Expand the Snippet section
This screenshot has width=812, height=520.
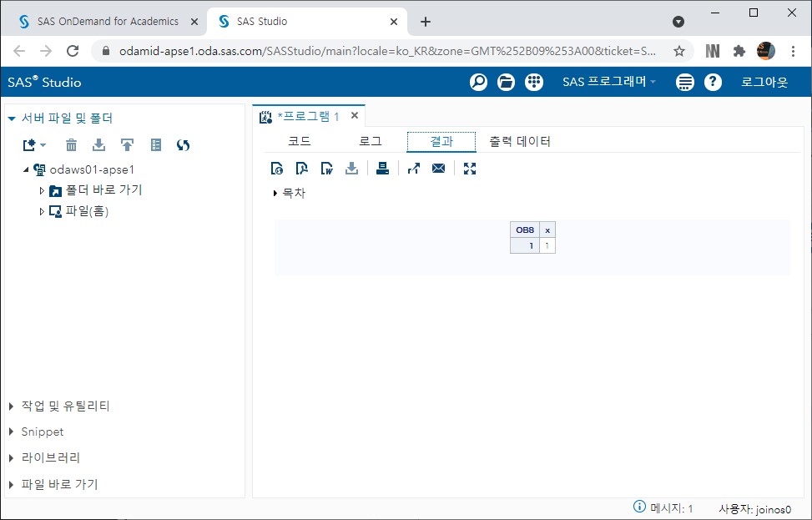pyautogui.click(x=11, y=432)
